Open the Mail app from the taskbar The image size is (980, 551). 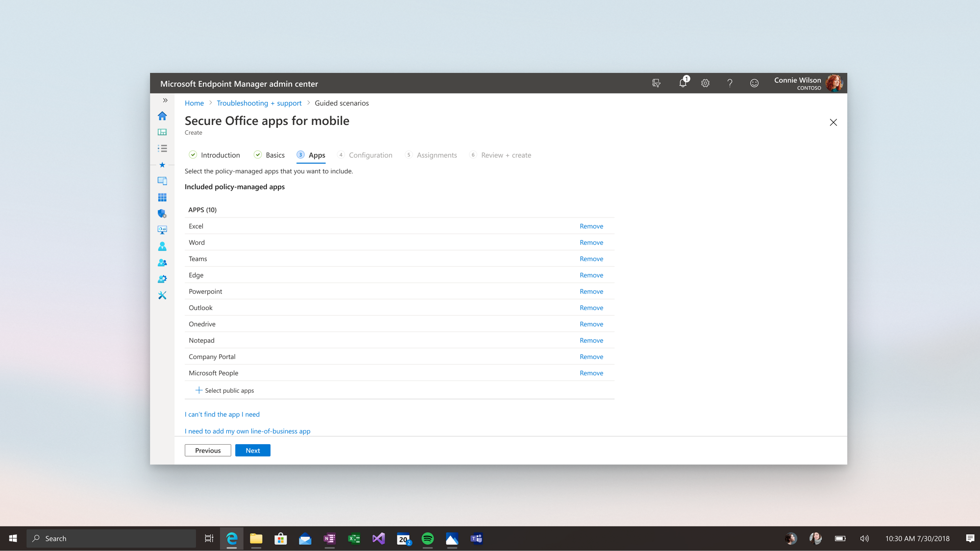tap(305, 539)
